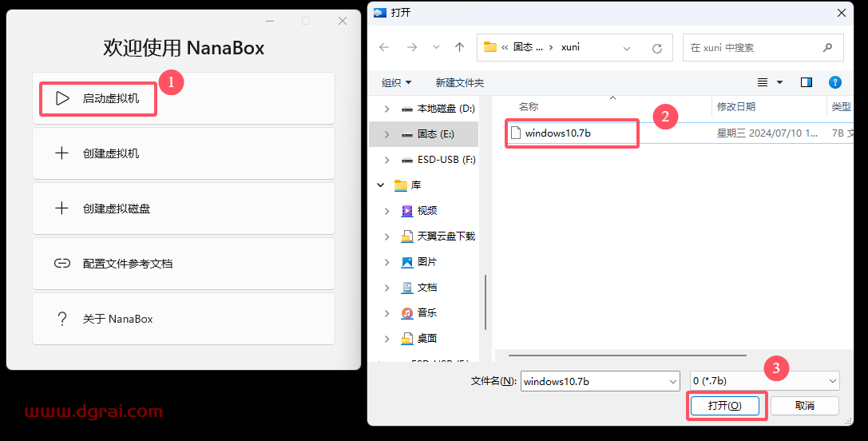Click the view layout list icon

[x=763, y=82]
